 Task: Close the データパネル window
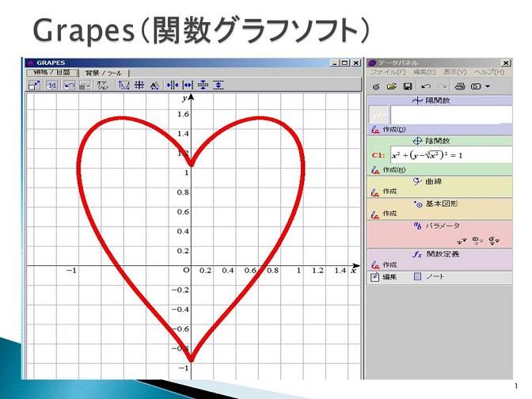pos(506,63)
